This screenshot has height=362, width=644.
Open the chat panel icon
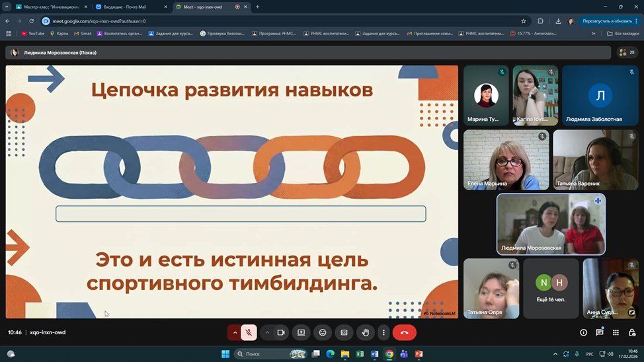[x=600, y=332]
